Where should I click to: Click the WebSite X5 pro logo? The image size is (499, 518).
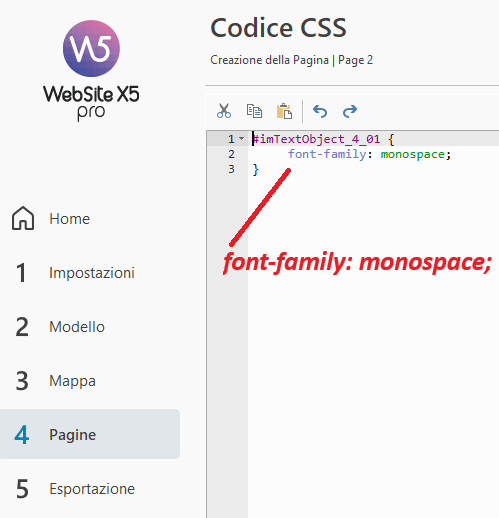(91, 71)
